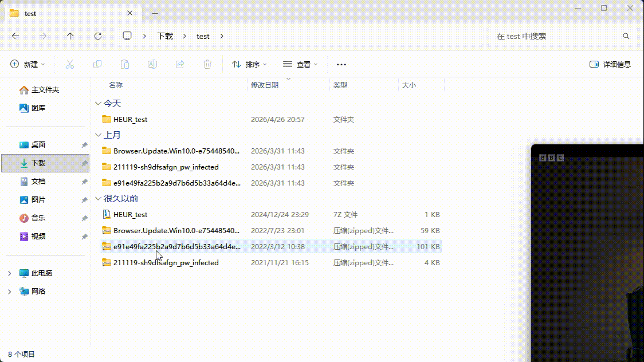The width and height of the screenshot is (644, 362).
Task: Click the Forward navigation arrow
Action: coord(43,36)
